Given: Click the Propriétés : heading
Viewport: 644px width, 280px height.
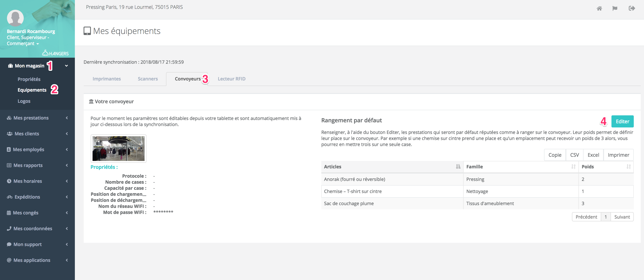Looking at the screenshot, I should [x=104, y=167].
